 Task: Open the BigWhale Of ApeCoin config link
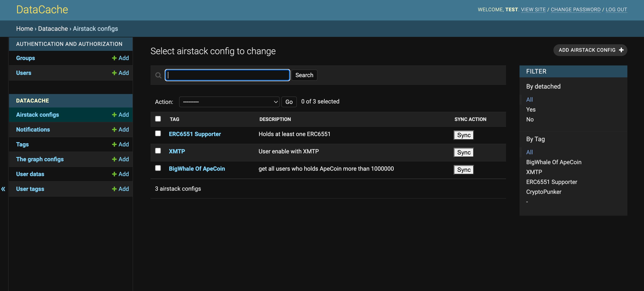[197, 169]
